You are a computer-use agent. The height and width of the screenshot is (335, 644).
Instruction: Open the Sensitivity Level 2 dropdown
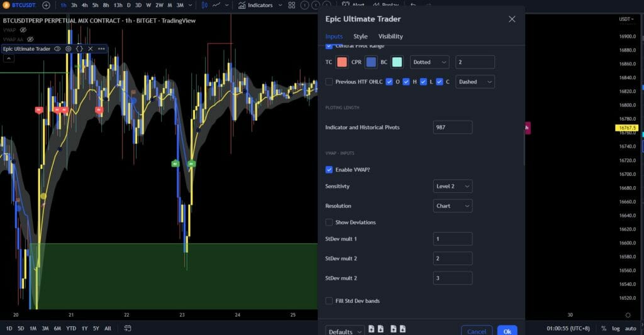pyautogui.click(x=453, y=187)
